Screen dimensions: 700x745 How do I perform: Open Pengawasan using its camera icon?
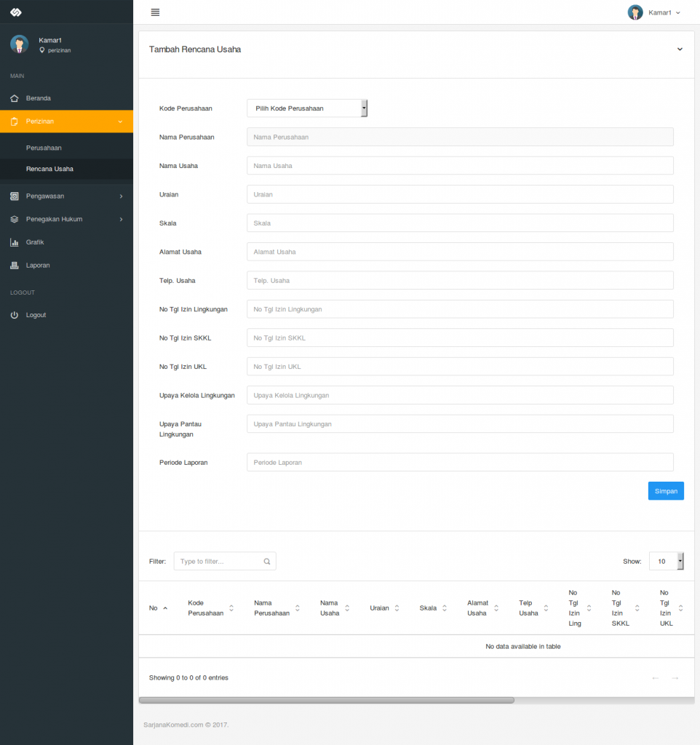15,196
